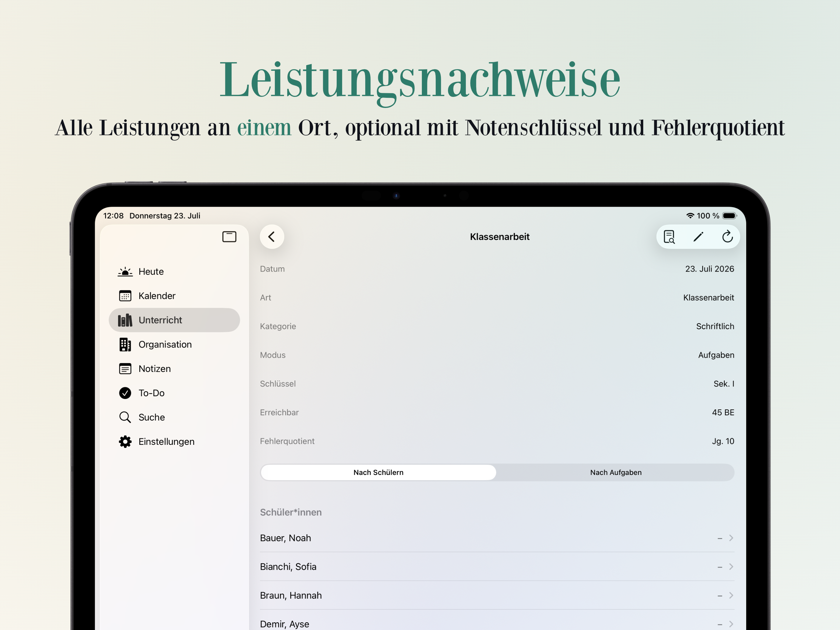840x630 pixels.
Task: Tap the Wi-Fi status icon
Action: [x=690, y=216]
